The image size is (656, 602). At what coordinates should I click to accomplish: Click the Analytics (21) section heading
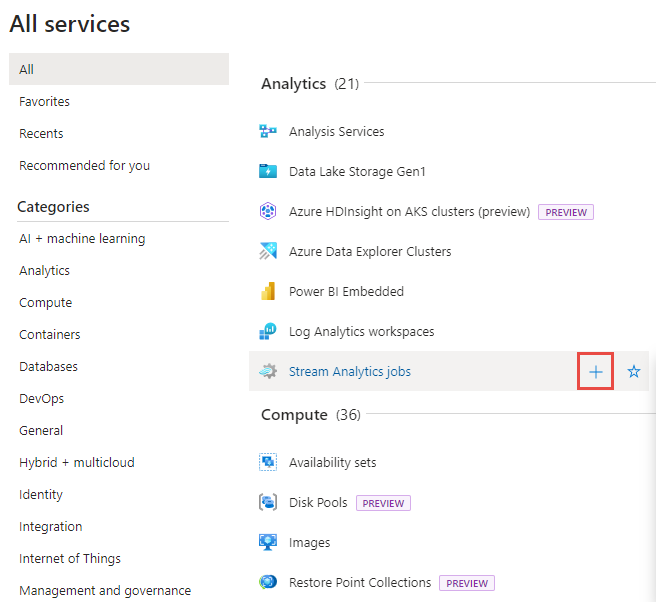310,84
